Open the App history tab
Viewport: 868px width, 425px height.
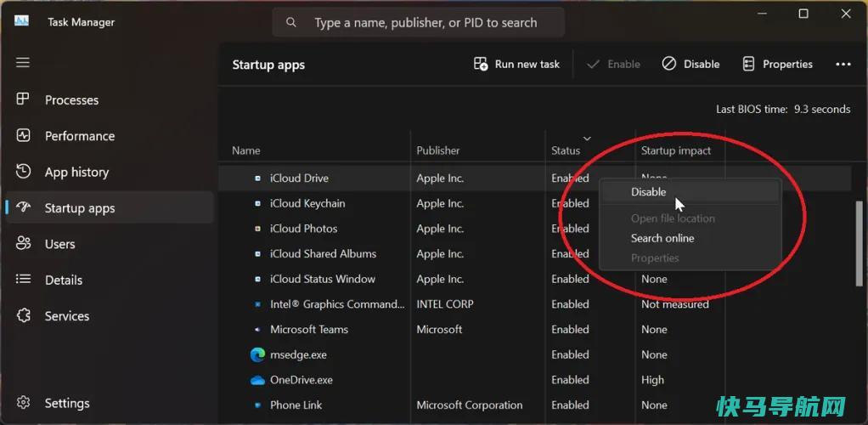[110, 172]
